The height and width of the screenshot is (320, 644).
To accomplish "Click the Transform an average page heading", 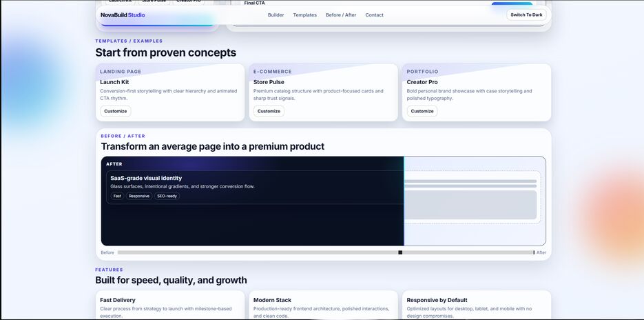I will 213,146.
